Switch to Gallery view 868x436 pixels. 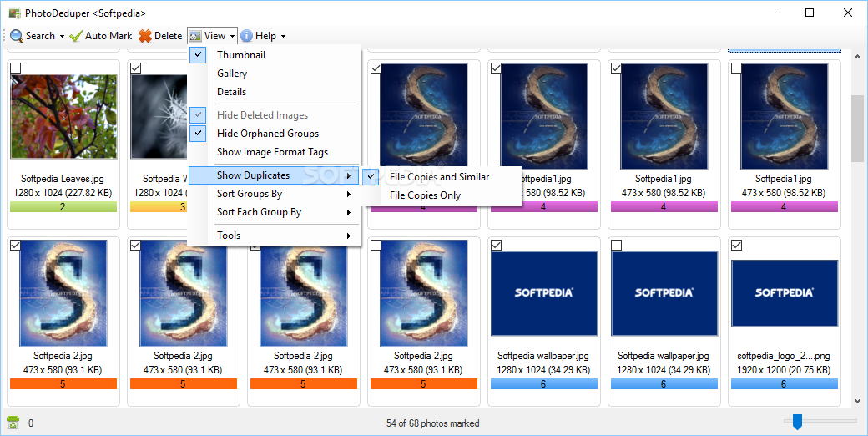[x=275, y=74]
